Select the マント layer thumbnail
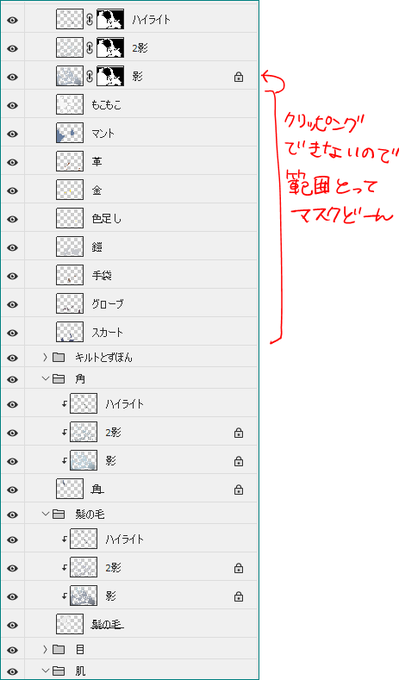The image size is (399, 680). click(x=70, y=133)
